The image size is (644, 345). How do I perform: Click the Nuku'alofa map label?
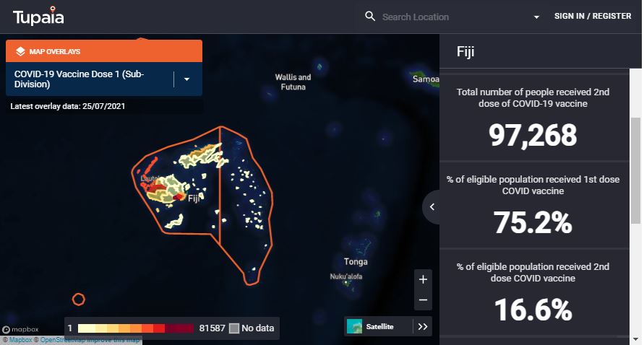[x=346, y=276]
